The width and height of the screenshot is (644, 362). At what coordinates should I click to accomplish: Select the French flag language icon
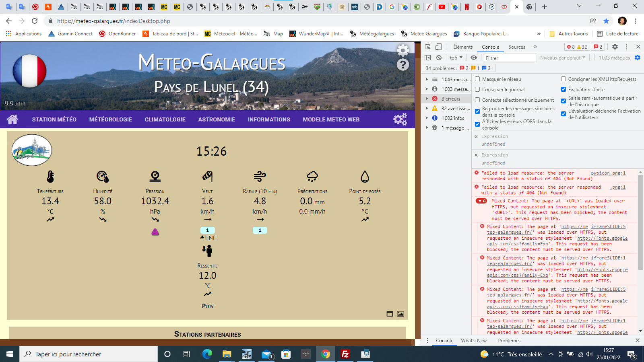click(x=29, y=71)
